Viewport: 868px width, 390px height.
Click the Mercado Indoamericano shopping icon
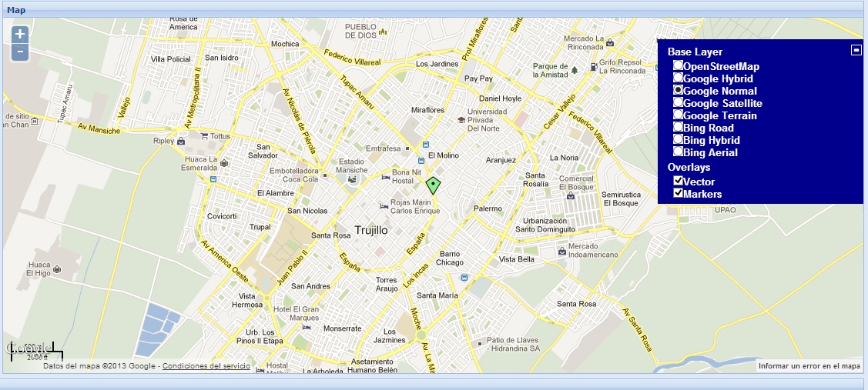[x=562, y=251]
